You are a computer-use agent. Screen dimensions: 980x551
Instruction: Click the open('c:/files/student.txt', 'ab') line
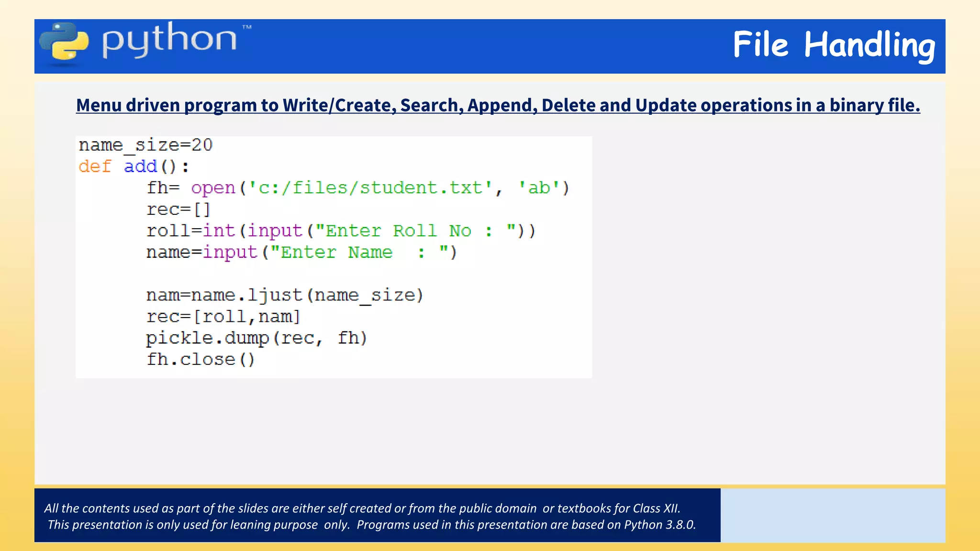click(358, 188)
